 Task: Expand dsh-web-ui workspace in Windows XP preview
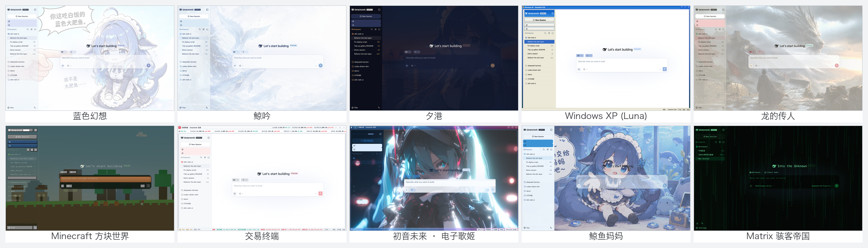pyautogui.click(x=539, y=38)
